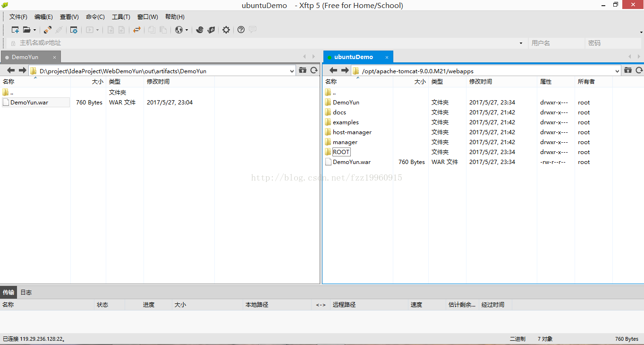This screenshot has width=644, height=345.
Task: Click the Reconnect plug icon
Action: [x=48, y=30]
